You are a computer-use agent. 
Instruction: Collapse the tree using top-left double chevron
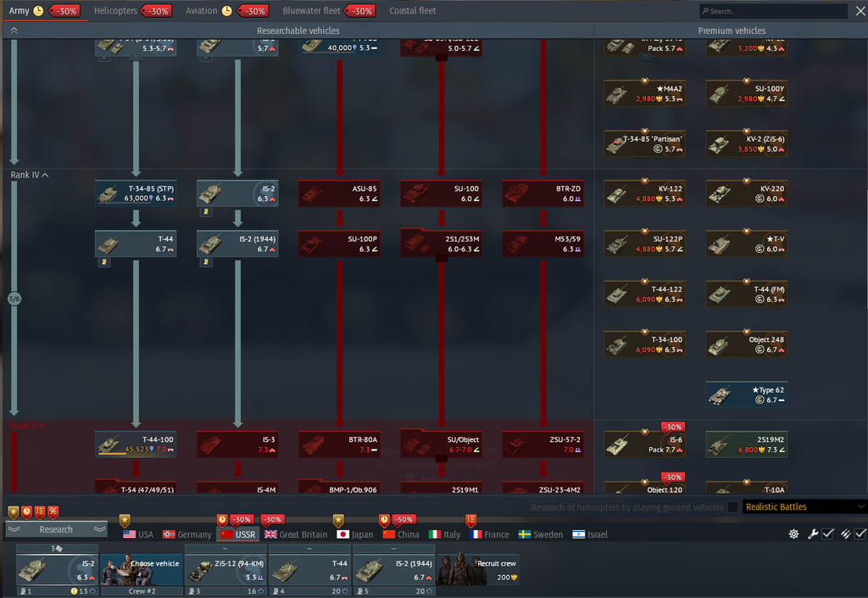[14, 31]
